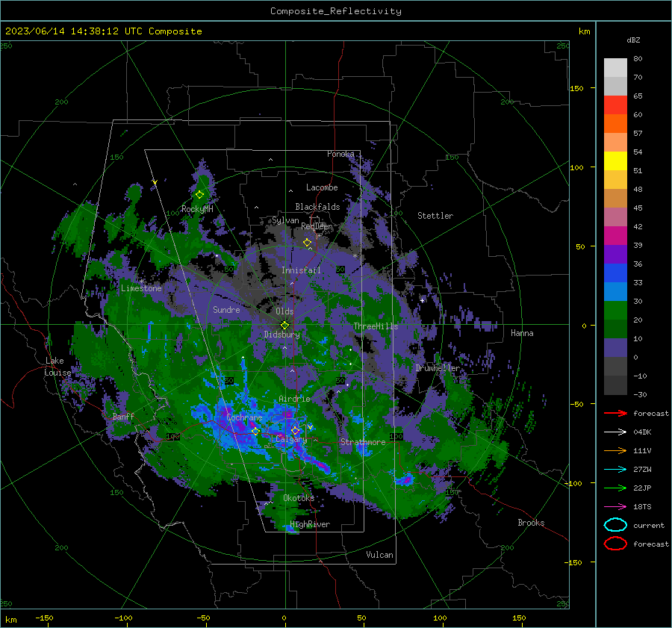Click the Sylvan label on the map

285,220
